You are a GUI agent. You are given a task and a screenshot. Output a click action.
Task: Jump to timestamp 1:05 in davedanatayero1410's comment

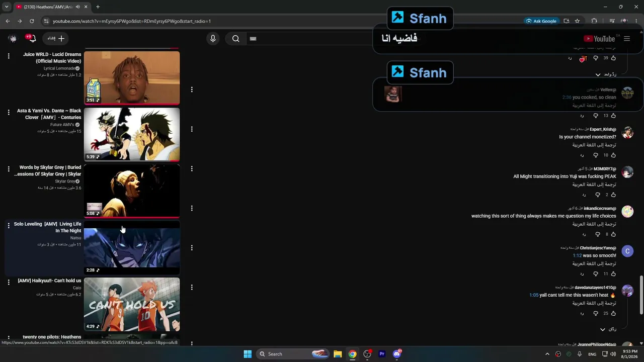coord(534,295)
